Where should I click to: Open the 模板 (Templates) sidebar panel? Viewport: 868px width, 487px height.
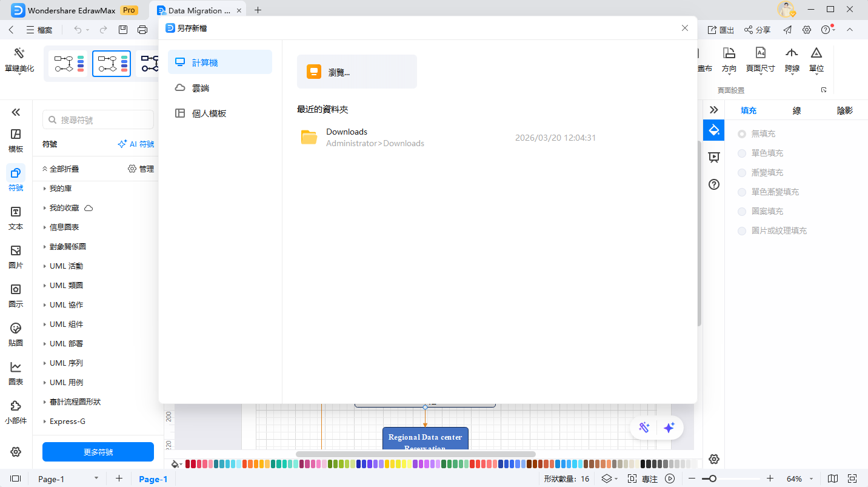click(16, 140)
